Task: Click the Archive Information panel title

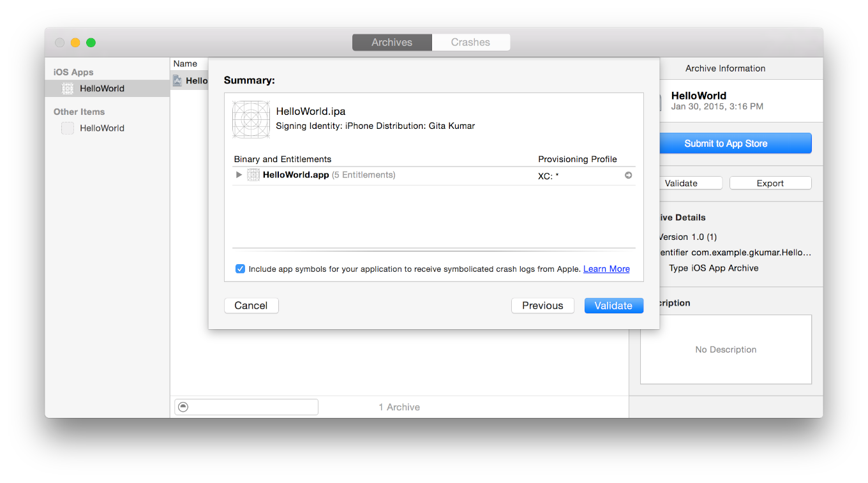Action: pos(726,68)
